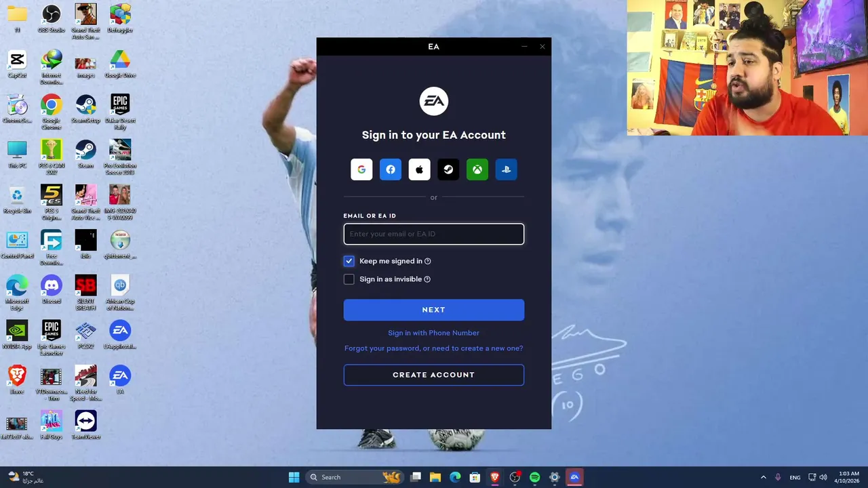868x488 pixels.
Task: Select the Discord desktop icon
Action: coord(52,290)
